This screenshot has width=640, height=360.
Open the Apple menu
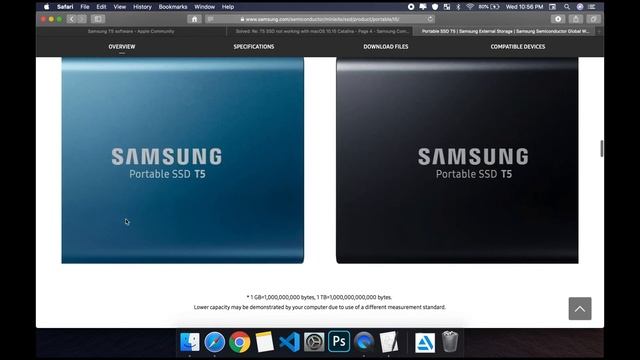click(47, 7)
